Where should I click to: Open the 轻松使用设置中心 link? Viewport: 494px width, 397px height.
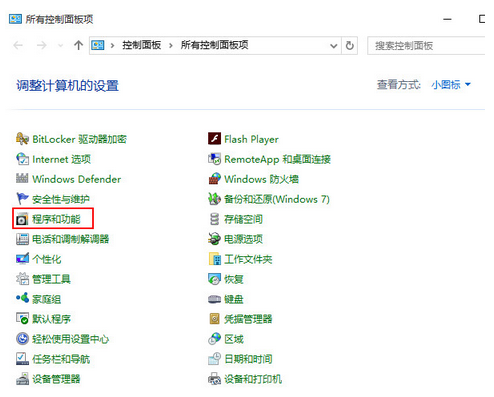tap(70, 339)
